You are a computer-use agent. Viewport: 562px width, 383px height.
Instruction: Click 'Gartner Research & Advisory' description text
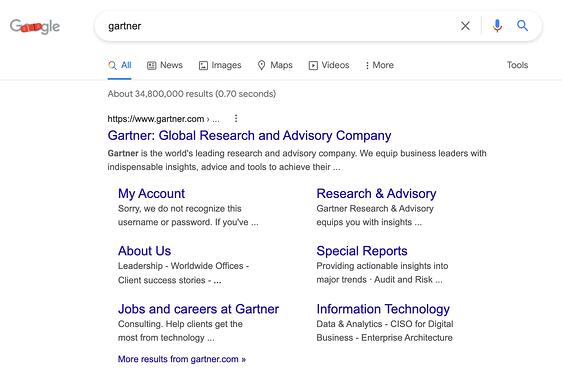pos(375,209)
